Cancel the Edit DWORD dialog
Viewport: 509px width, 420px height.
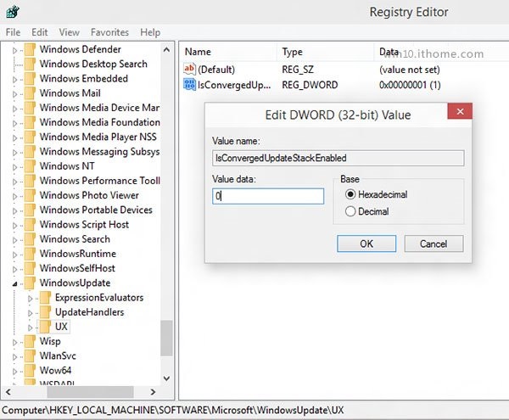coord(433,244)
